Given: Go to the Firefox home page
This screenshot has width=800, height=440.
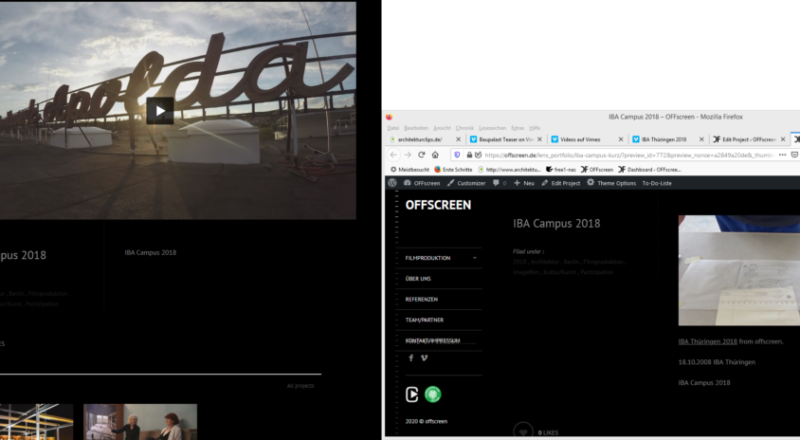Looking at the screenshot, I should 436,155.
